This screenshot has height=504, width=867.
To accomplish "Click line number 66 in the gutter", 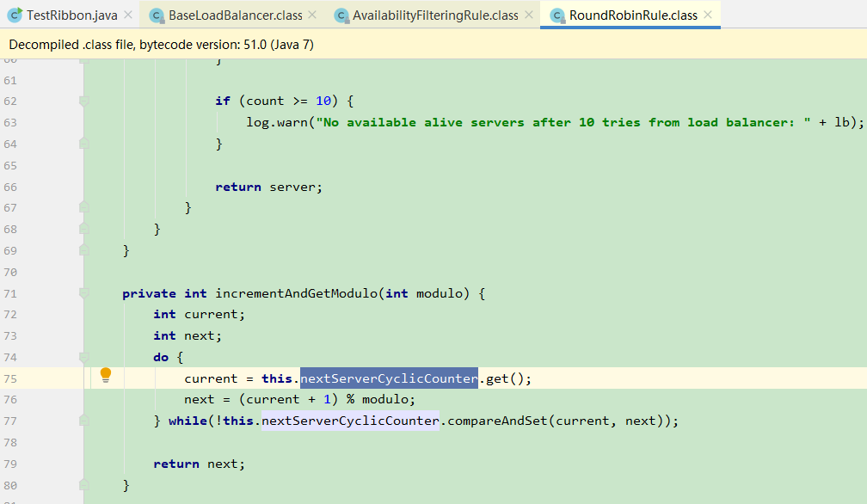I will [10, 187].
